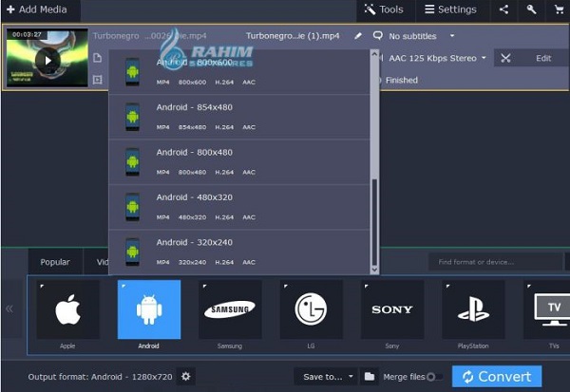
Task: Expand the PlayStation category corner arrow
Action: point(447,287)
